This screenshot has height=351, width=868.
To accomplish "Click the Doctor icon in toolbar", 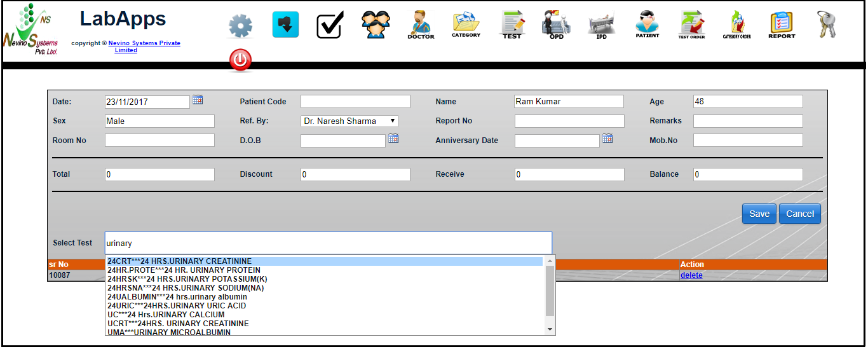I will 421,25.
